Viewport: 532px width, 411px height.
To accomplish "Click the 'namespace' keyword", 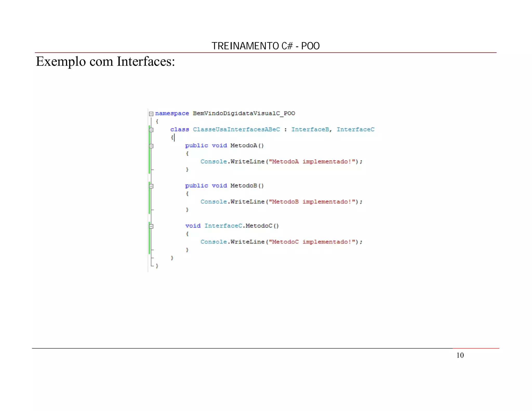I will click(x=172, y=114).
